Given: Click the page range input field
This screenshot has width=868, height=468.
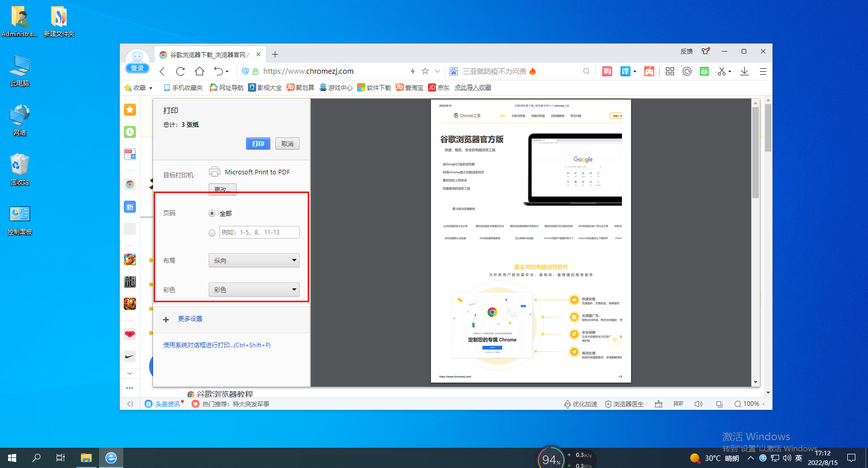Looking at the screenshot, I should (x=259, y=232).
